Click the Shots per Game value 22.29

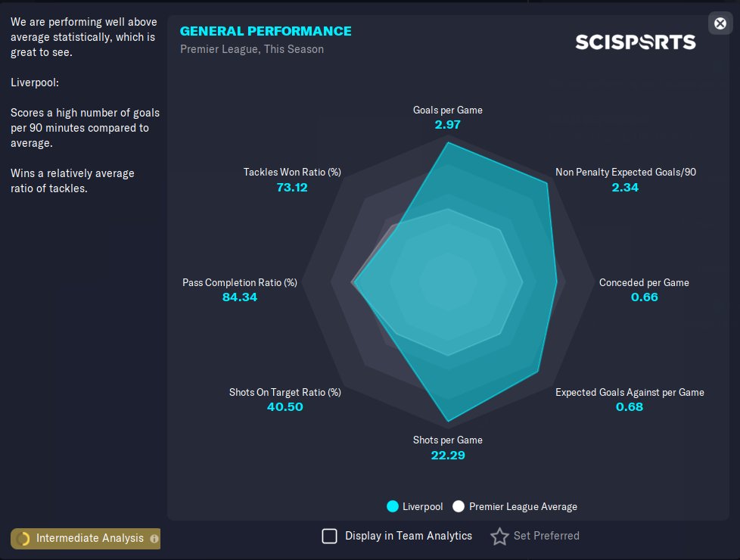pos(447,455)
